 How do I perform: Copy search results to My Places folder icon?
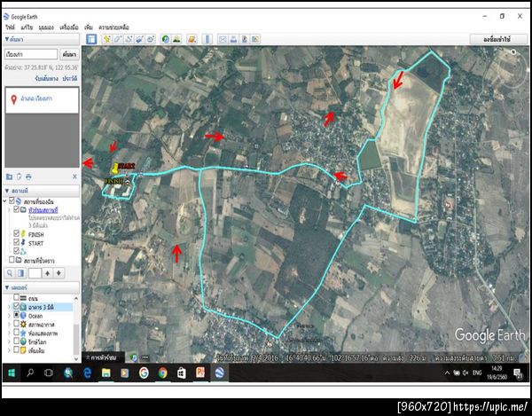click(x=9, y=177)
